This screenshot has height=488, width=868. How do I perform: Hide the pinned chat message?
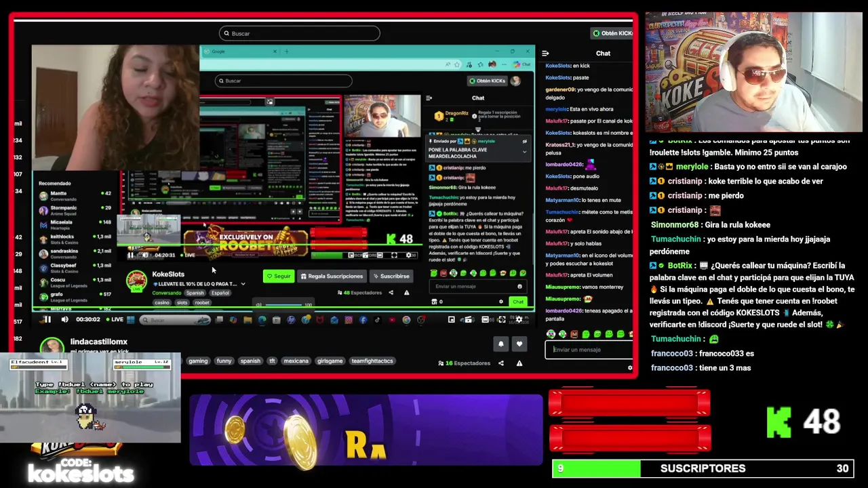coord(524,142)
